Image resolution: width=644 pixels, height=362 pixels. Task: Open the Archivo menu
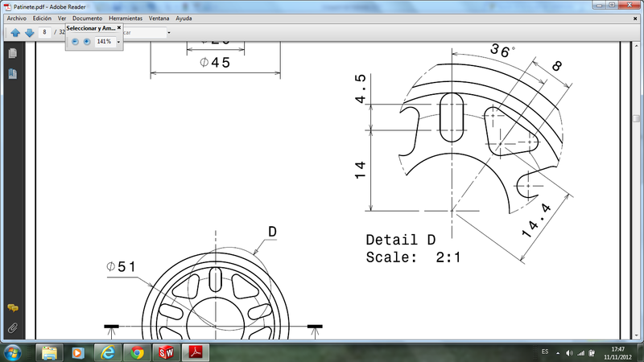point(16,19)
